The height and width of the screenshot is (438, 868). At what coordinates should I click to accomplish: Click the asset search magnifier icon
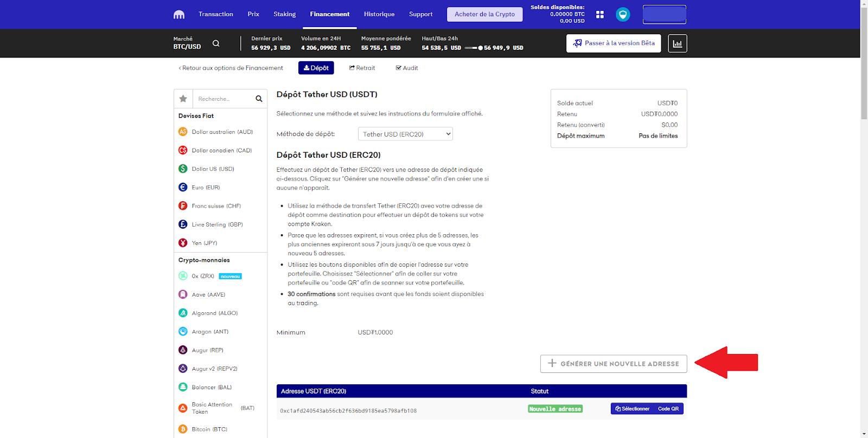point(259,99)
